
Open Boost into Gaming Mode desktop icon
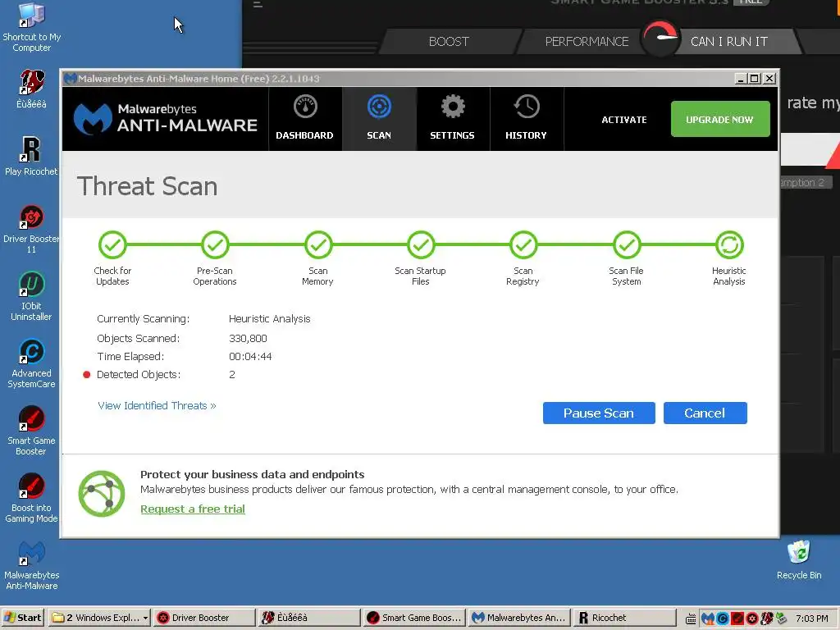(32, 498)
